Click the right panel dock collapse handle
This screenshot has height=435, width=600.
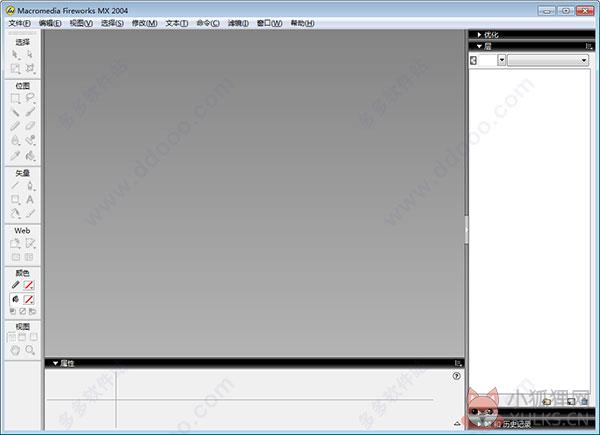pyautogui.click(x=466, y=230)
